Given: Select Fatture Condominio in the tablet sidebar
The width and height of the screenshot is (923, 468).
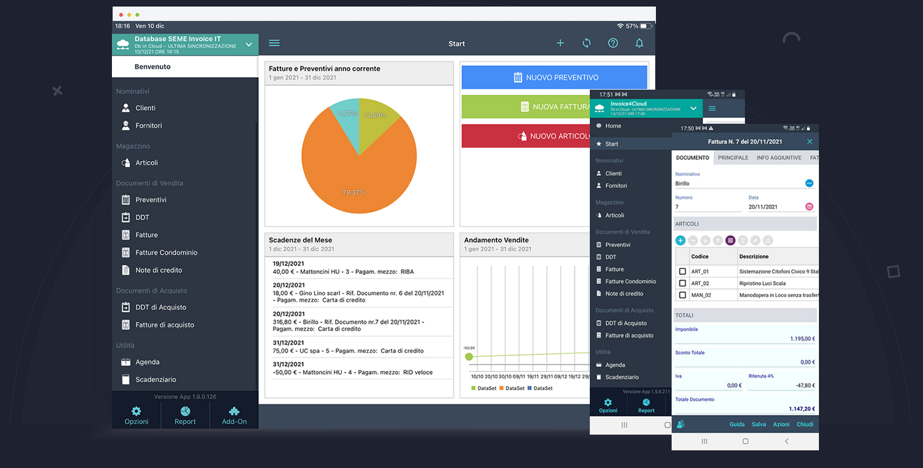Looking at the screenshot, I should [x=166, y=252].
